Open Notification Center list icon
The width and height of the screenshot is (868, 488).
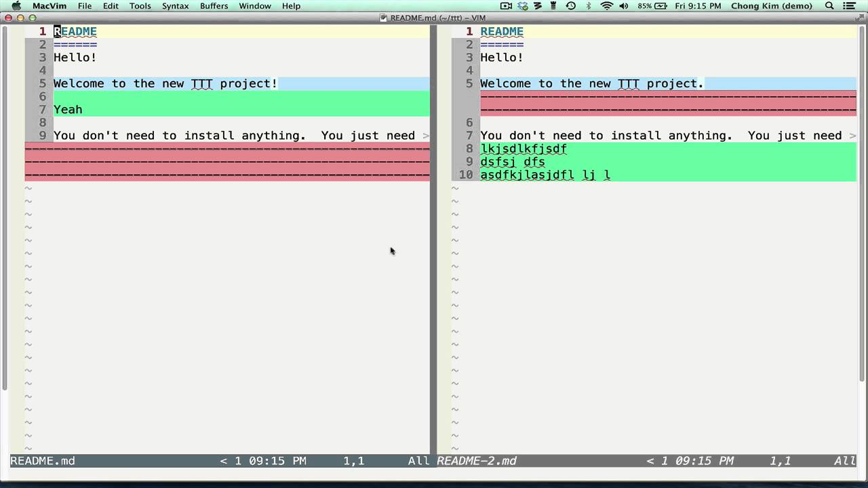coord(850,6)
